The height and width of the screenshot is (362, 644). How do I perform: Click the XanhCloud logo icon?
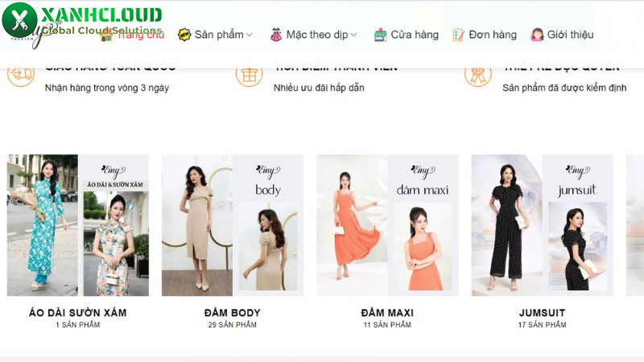(19, 19)
